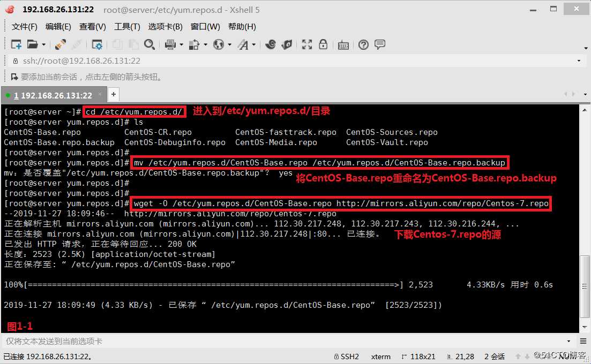Click the terminal scrollbar up arrow

[x=585, y=110]
